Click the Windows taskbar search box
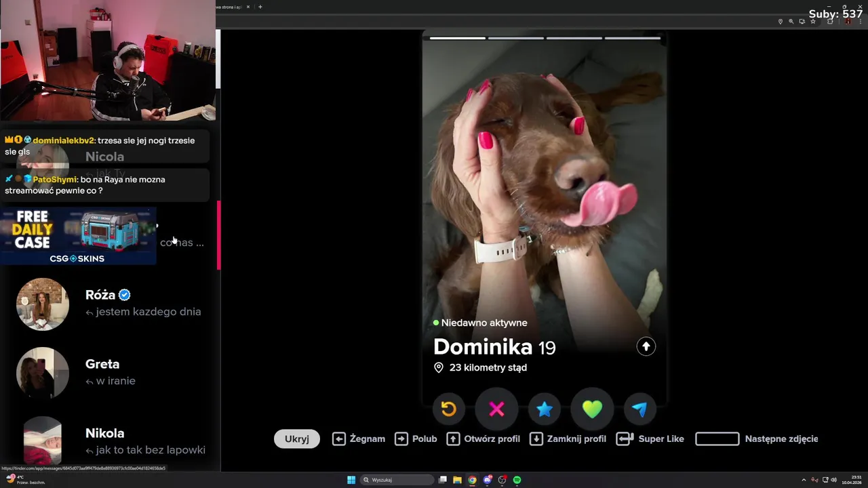Viewport: 868px width, 488px height. coord(397,480)
